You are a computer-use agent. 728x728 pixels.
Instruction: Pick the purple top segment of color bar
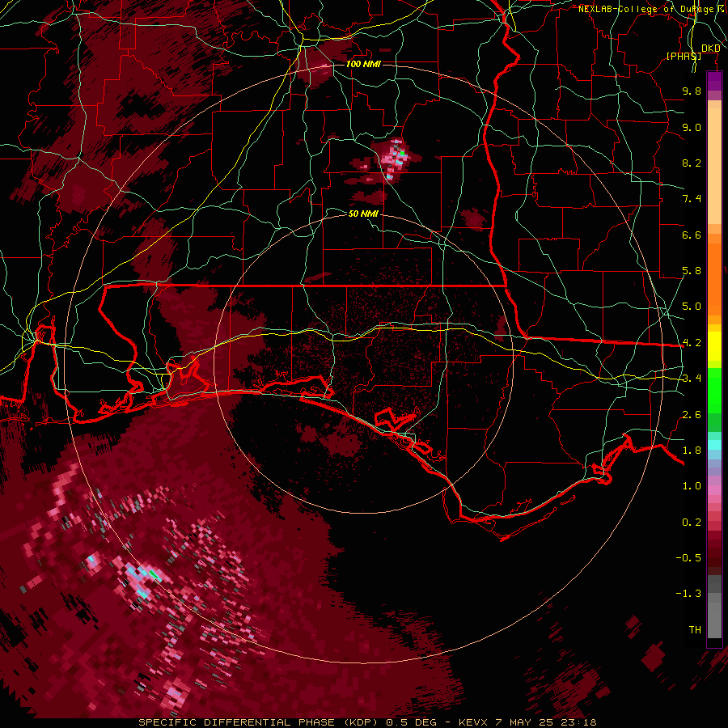[714, 81]
